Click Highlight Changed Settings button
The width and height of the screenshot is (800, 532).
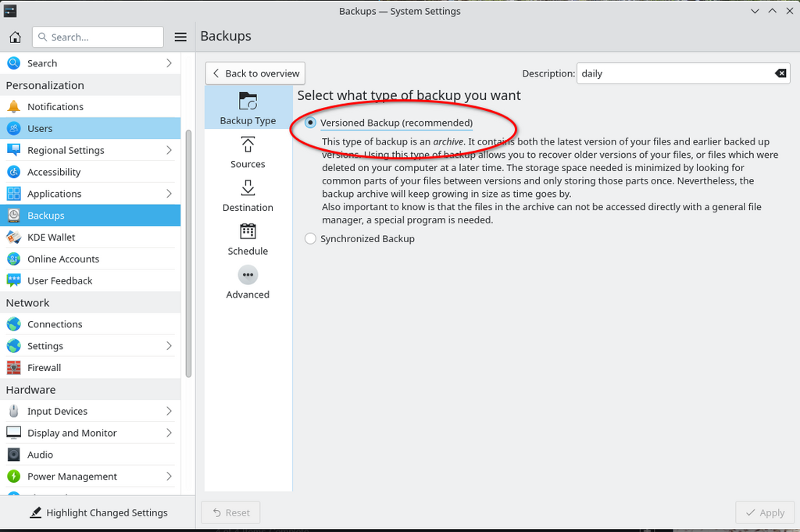[98, 512]
